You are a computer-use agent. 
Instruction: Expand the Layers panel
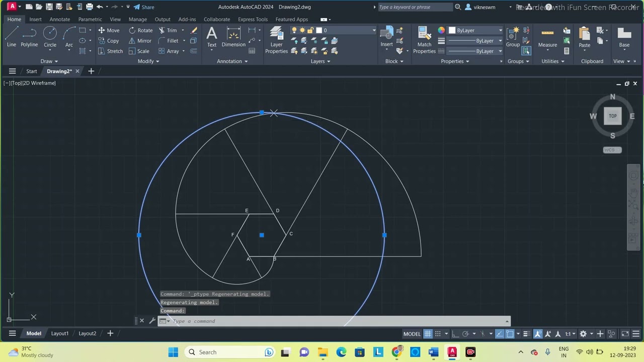320,61
